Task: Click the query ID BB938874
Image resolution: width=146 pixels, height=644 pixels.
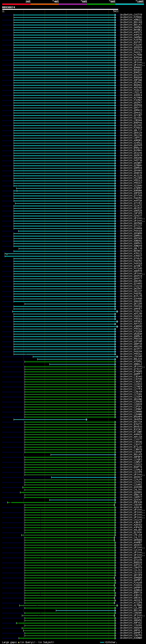Action: point(8,8)
